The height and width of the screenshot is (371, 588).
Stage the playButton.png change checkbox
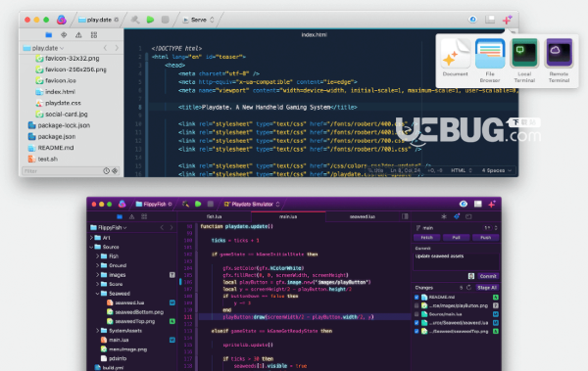[416, 305]
